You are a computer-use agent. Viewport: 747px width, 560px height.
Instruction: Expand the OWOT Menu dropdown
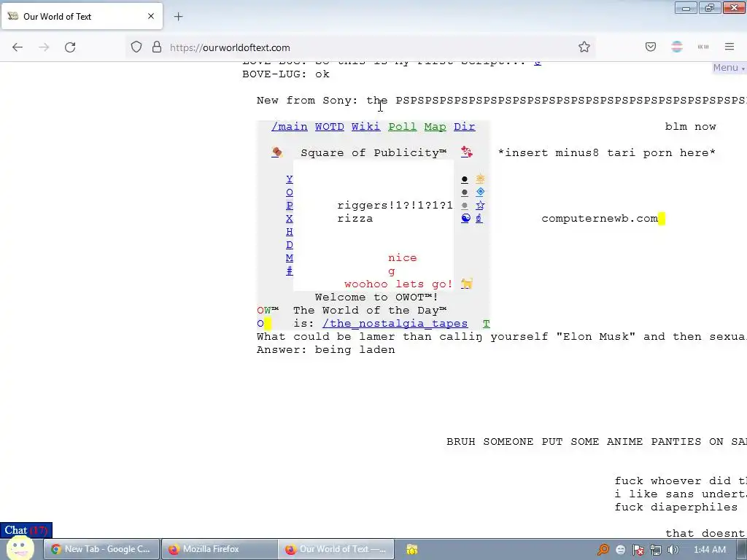pyautogui.click(x=729, y=68)
